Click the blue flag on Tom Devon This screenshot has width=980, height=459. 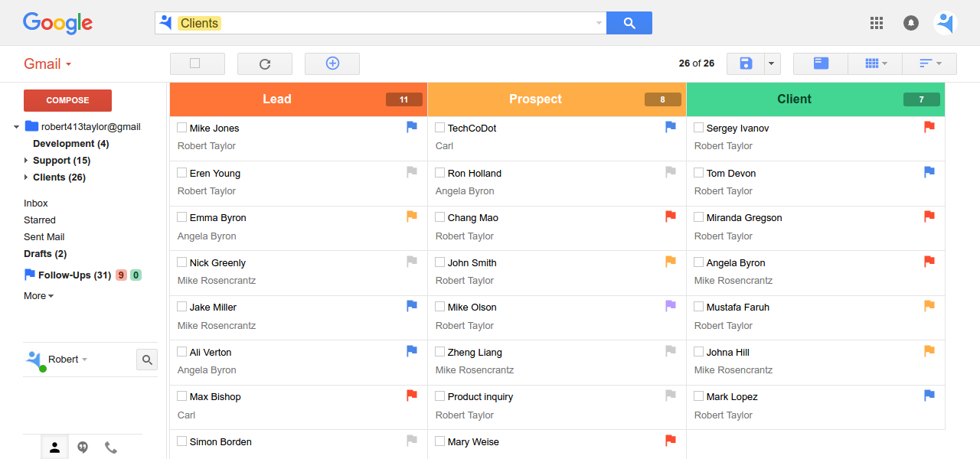tap(929, 172)
